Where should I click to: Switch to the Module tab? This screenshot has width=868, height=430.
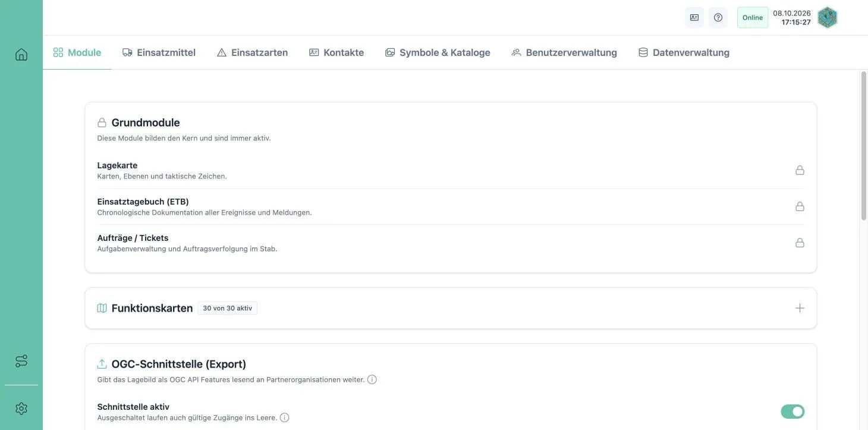pos(77,52)
